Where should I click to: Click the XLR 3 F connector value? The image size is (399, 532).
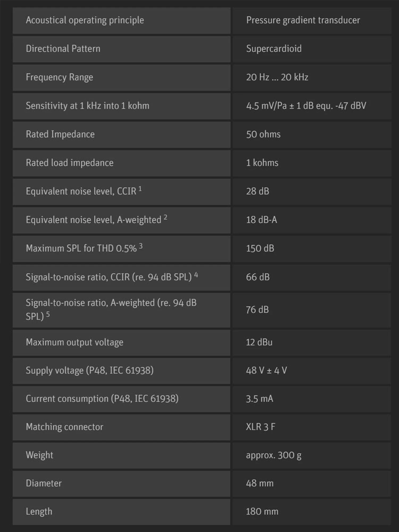260,427
